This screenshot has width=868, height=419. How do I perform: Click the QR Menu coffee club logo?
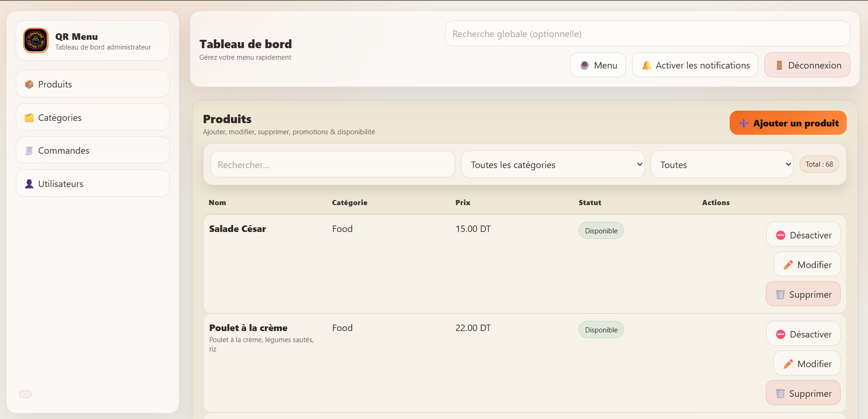pos(36,40)
